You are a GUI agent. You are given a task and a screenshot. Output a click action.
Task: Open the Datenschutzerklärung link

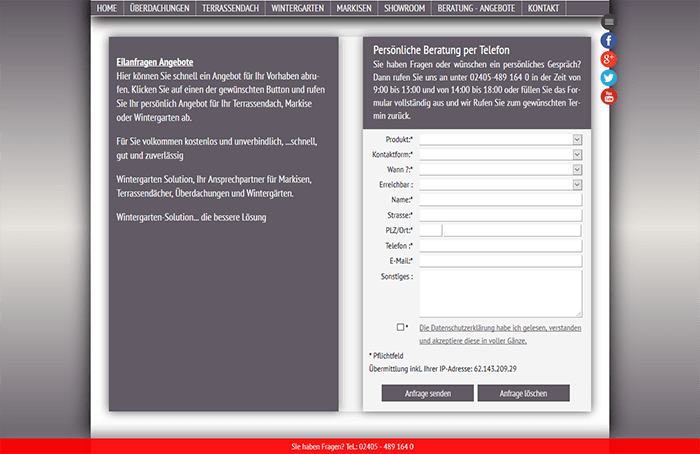(x=500, y=328)
